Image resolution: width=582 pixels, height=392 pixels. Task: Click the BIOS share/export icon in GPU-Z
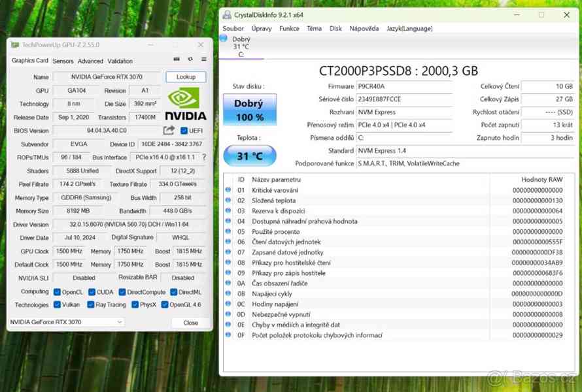point(169,130)
